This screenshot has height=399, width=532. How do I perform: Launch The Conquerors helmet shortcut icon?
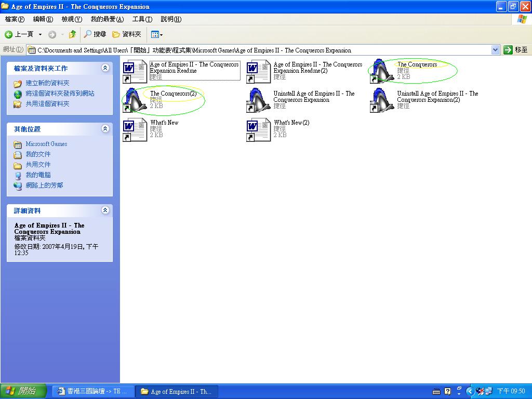[382, 72]
